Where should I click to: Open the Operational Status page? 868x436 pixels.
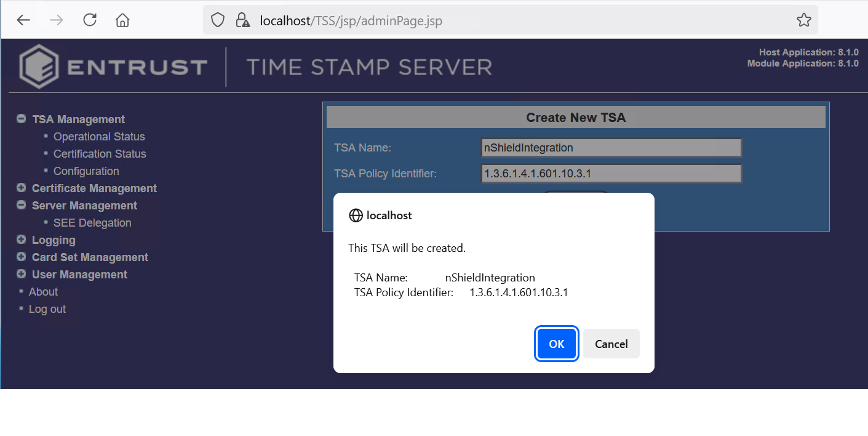[99, 136]
